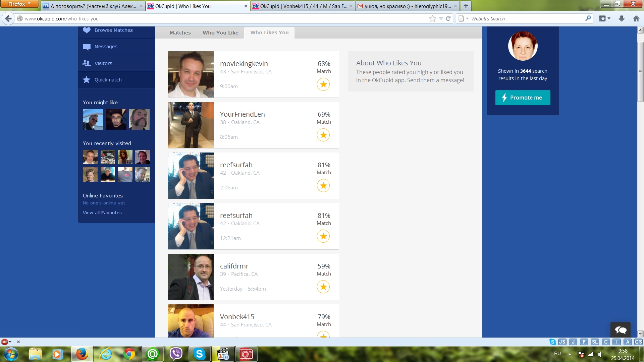Viewport: 644px width, 362px height.
Task: Click the Promote me button
Action: tap(523, 98)
